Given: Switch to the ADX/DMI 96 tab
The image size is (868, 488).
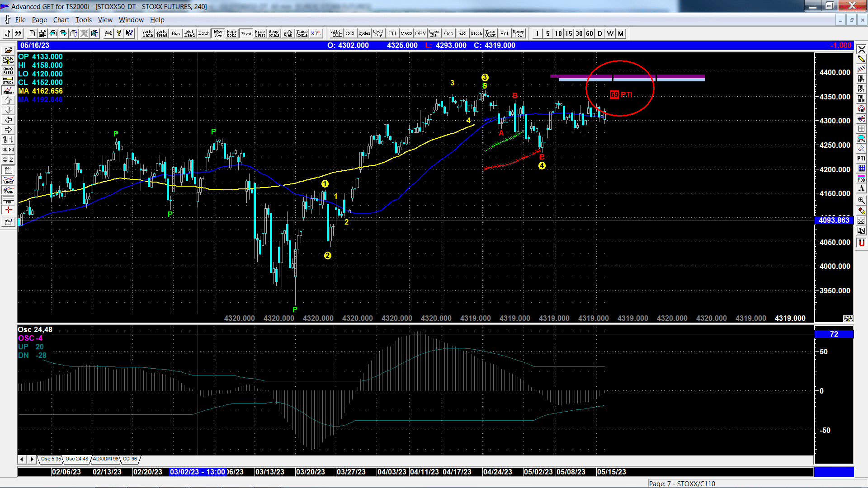Looking at the screenshot, I should [x=105, y=459].
